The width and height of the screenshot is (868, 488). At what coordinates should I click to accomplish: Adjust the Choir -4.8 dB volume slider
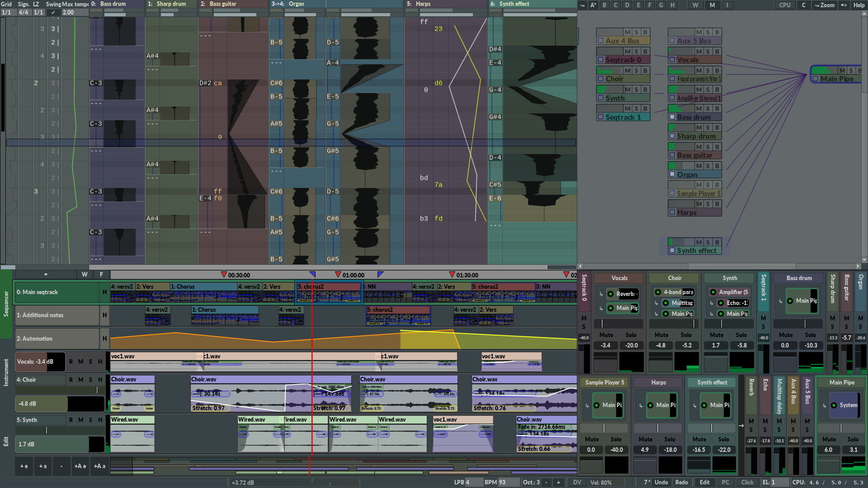coord(60,404)
